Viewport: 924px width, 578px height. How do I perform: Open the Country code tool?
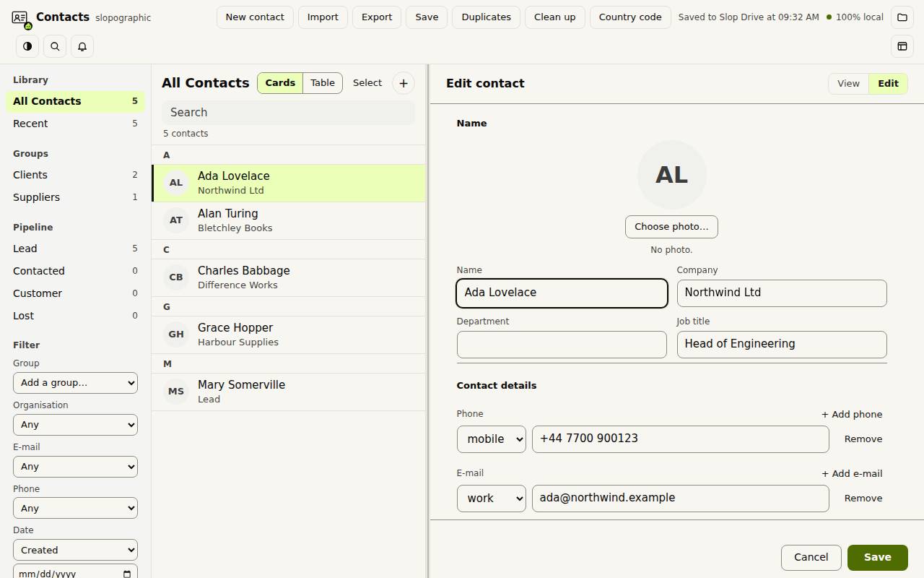click(x=630, y=17)
